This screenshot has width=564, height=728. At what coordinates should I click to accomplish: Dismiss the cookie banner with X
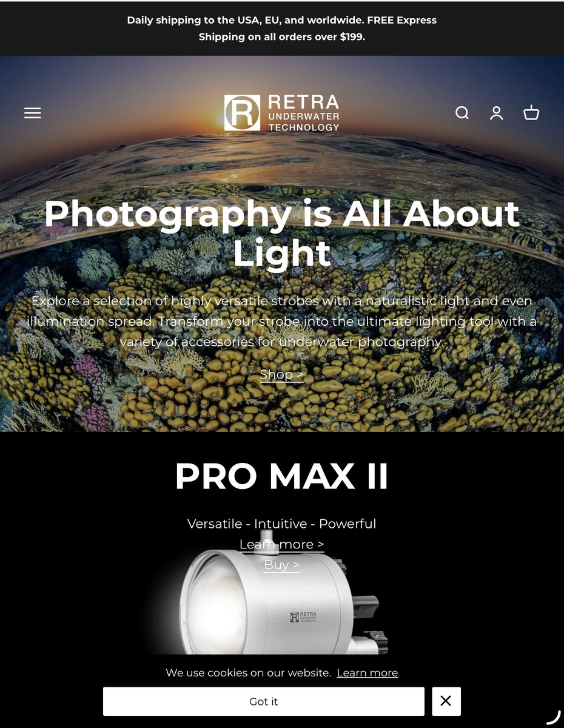(x=446, y=701)
